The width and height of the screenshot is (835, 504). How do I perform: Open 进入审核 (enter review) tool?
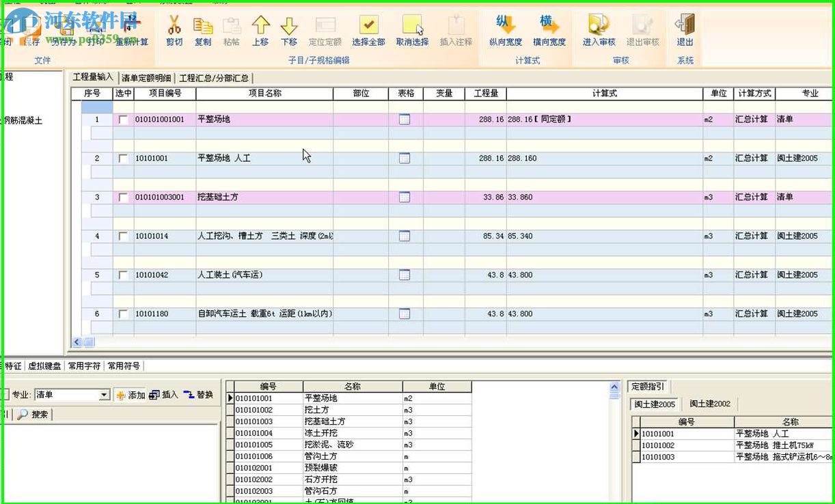(x=599, y=27)
